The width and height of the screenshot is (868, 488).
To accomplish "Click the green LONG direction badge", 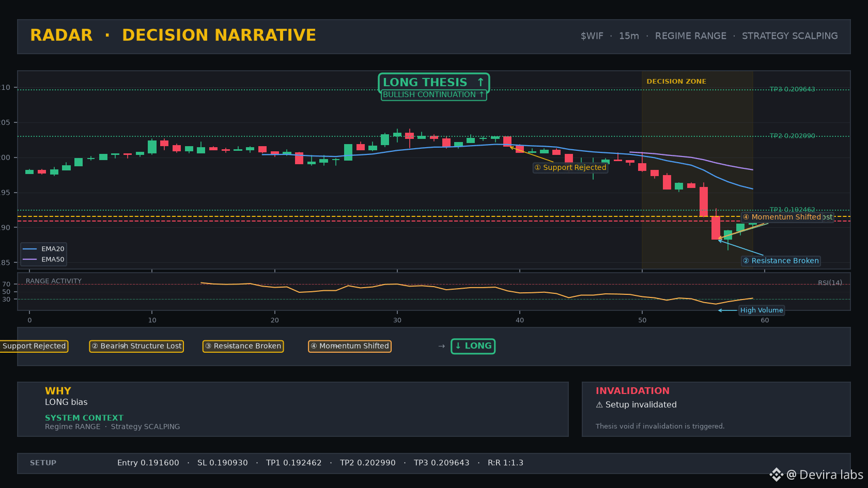I will tap(473, 346).
